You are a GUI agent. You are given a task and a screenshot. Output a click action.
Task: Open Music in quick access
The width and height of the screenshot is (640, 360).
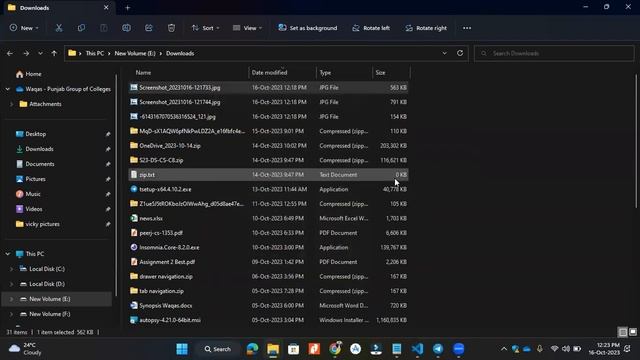click(28, 194)
